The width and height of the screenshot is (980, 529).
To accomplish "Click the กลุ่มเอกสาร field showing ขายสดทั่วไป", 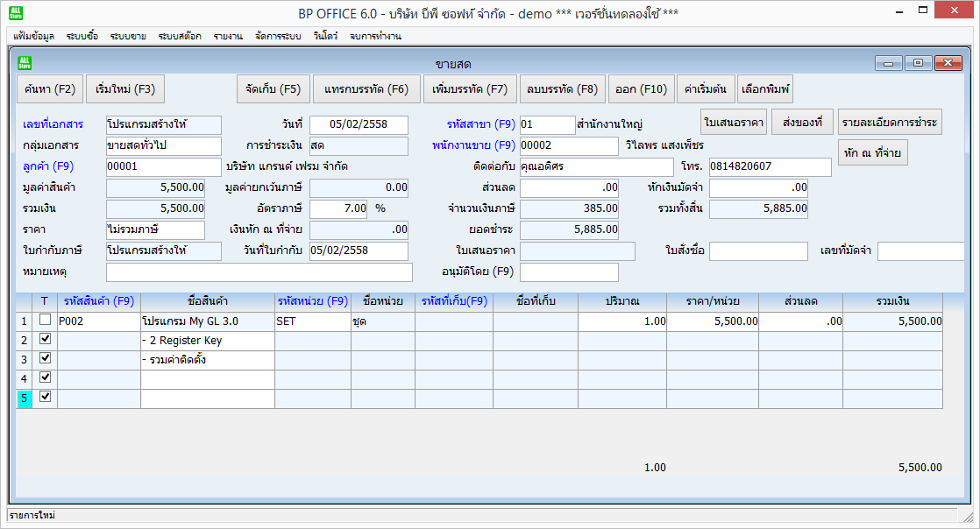I will click(164, 145).
